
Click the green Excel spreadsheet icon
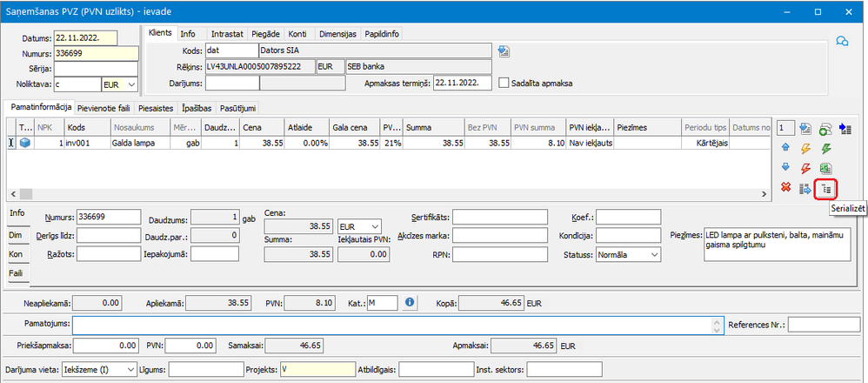pyautogui.click(x=826, y=168)
